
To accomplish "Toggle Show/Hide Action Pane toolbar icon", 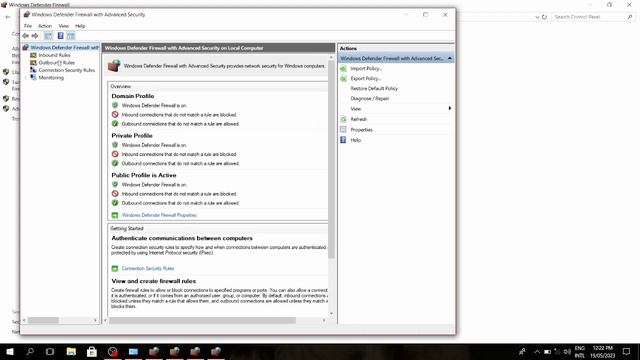I will click(x=71, y=36).
